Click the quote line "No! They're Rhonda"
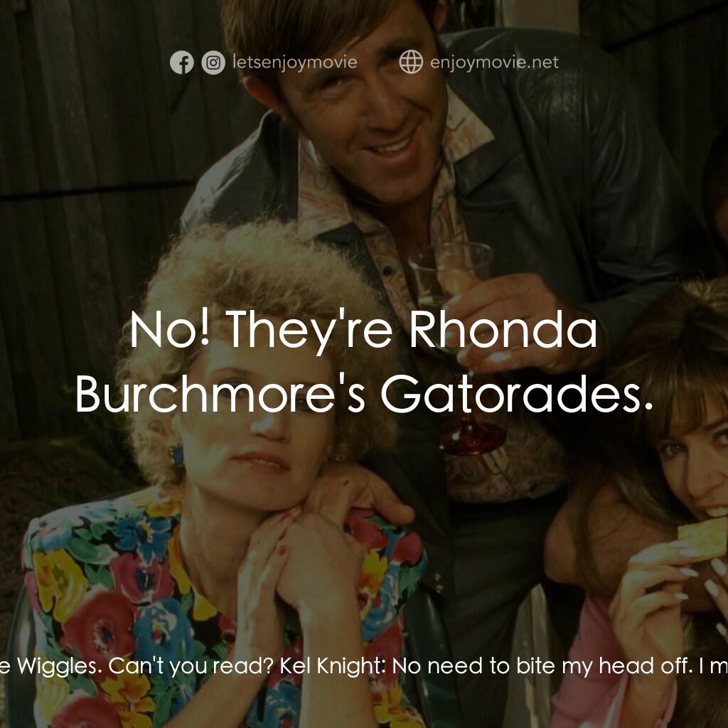This screenshot has height=728, width=728. (x=363, y=330)
